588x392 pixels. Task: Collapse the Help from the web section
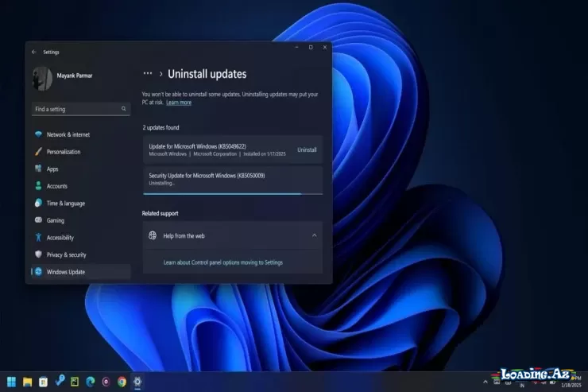tap(314, 235)
